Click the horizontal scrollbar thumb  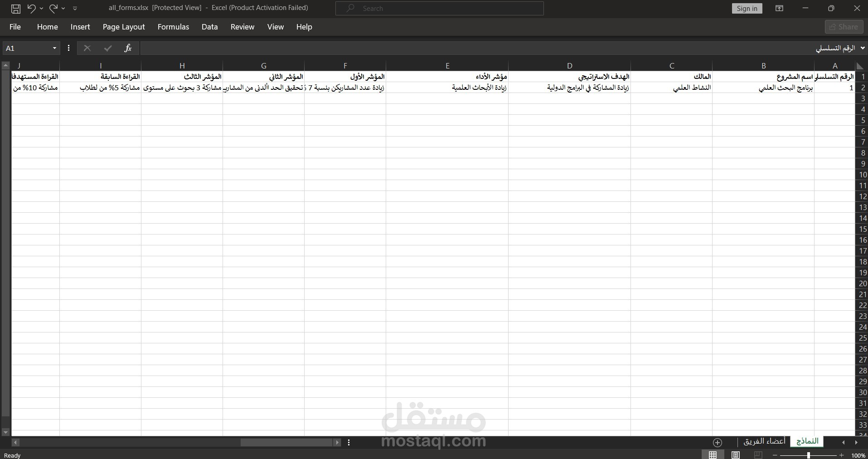click(x=286, y=442)
